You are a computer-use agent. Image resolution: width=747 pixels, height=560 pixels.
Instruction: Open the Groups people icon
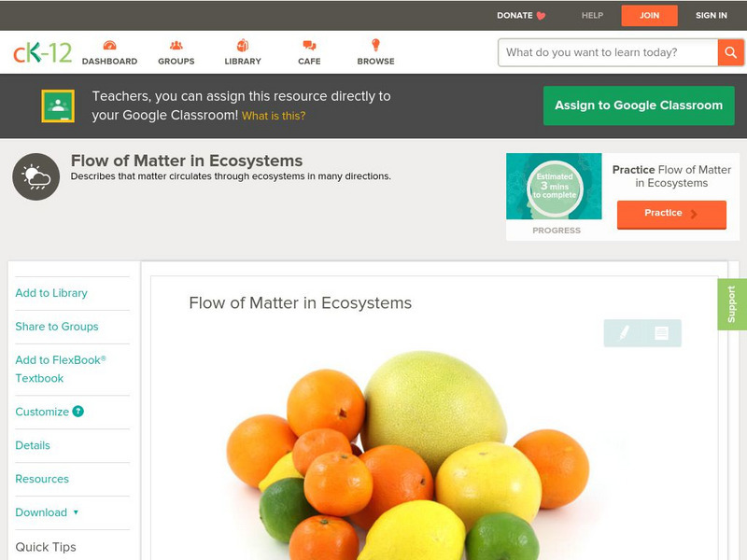[x=176, y=45]
